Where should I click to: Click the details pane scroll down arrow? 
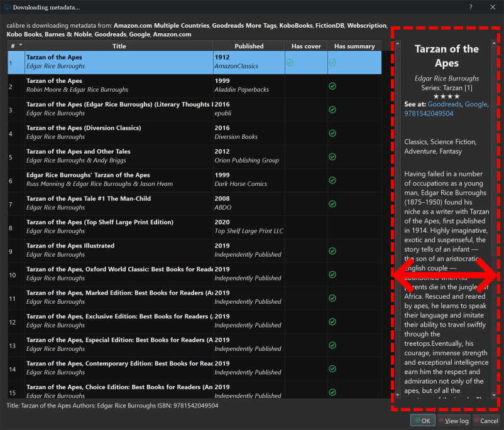(495, 395)
